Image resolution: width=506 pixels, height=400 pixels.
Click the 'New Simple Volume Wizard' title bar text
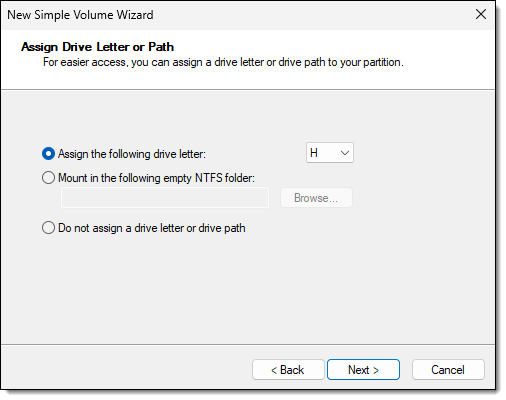tap(80, 15)
